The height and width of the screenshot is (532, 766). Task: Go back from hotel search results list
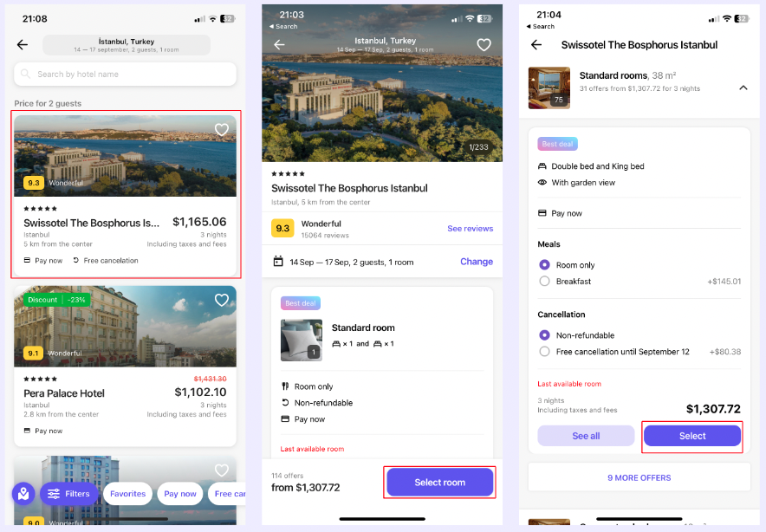[23, 45]
